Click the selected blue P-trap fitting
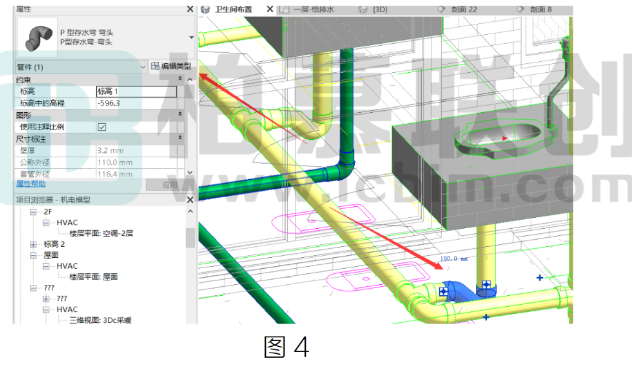Viewport: 632px width, 376px height. pos(463,291)
